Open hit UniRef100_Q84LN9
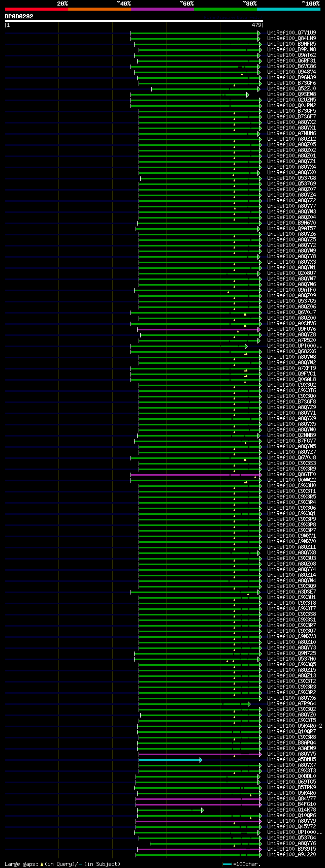This screenshot has width=325, height=868. click(291, 38)
